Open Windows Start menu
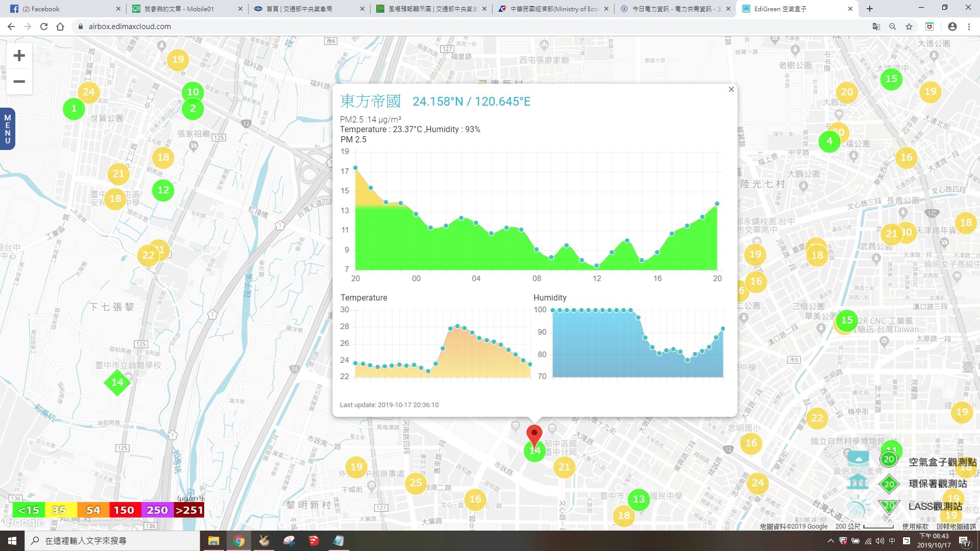 12,541
